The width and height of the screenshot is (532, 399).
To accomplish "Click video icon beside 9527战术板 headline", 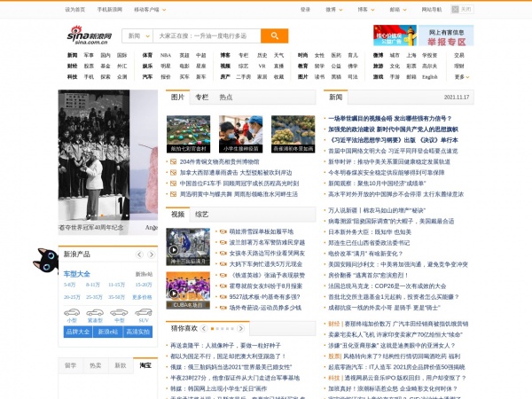I will point(223,297).
